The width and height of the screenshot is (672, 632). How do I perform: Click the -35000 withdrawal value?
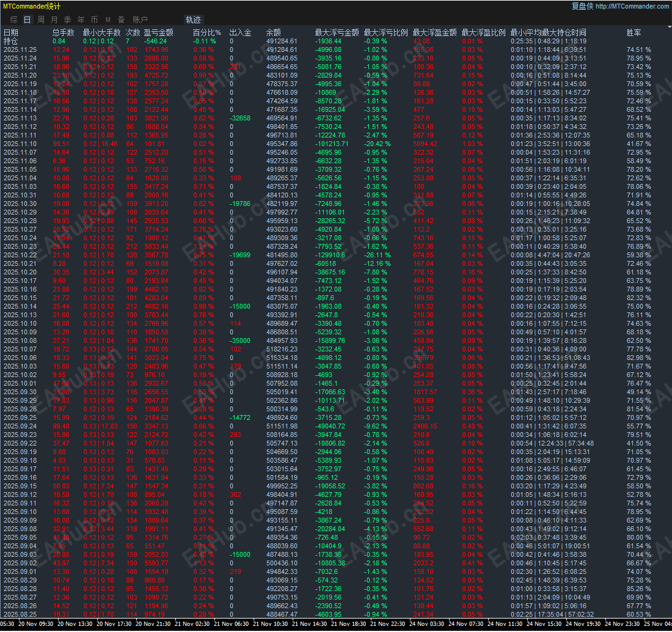click(x=240, y=341)
